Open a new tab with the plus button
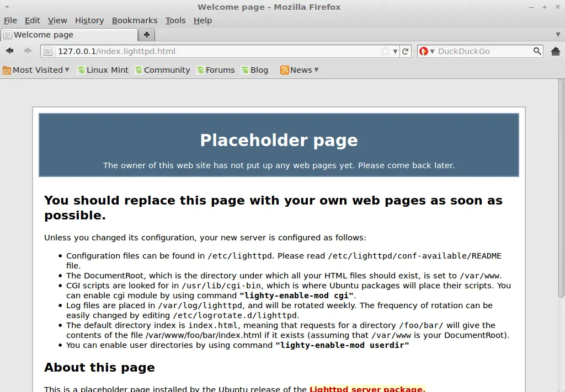Viewport: 565px width, 392px height. [x=147, y=35]
